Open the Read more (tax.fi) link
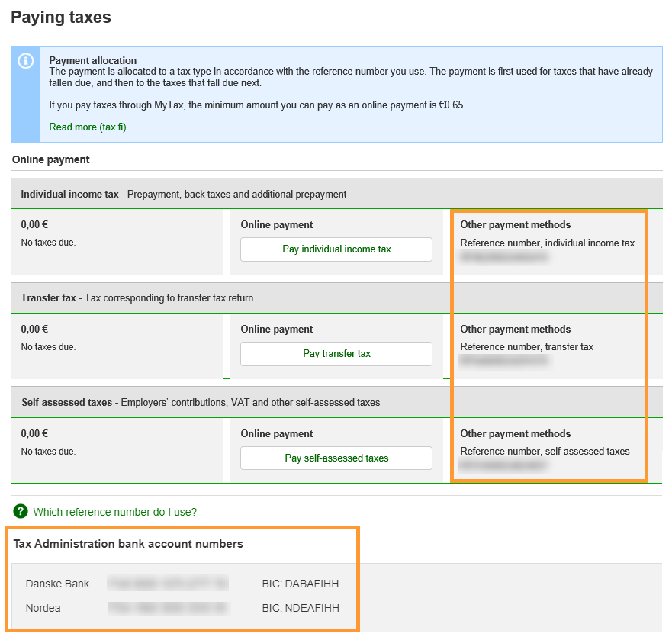 [87, 127]
